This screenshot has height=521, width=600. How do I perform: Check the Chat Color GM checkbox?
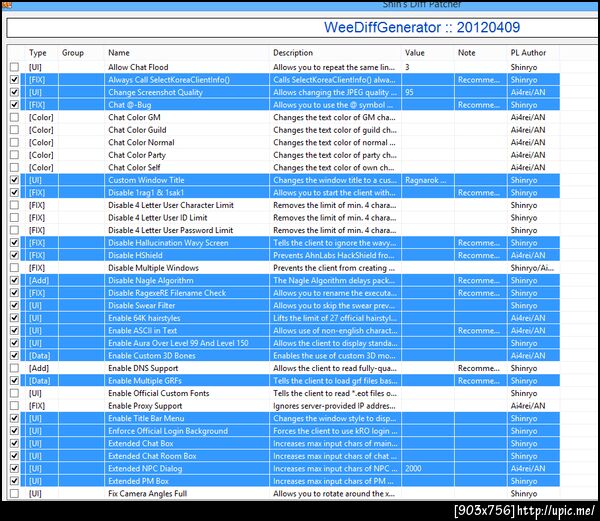(x=14, y=117)
